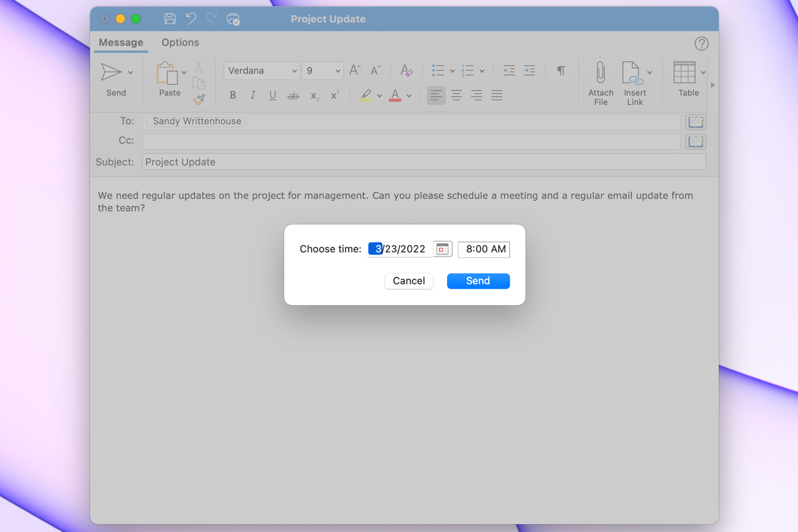The width and height of the screenshot is (798, 532).
Task: Click the green zoom window button
Action: click(x=136, y=19)
